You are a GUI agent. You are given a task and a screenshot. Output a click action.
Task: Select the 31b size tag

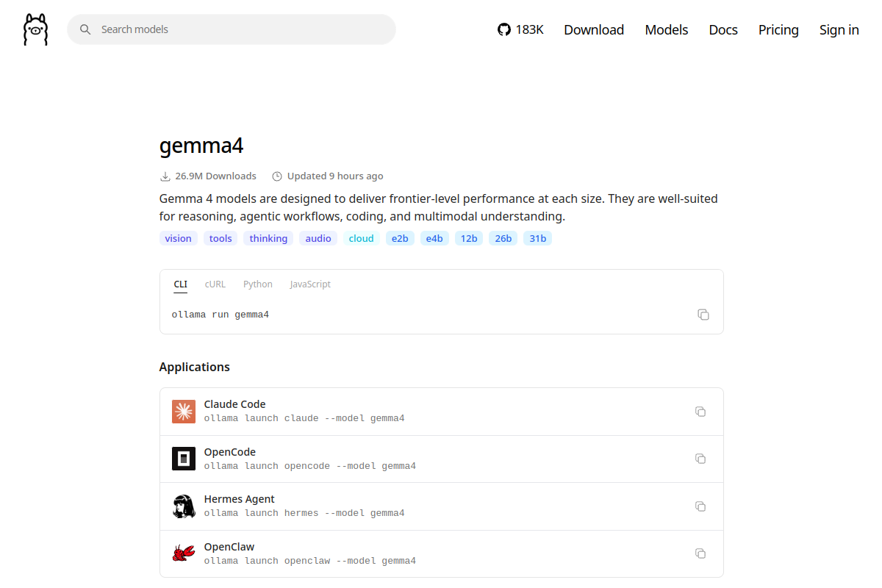(x=537, y=238)
